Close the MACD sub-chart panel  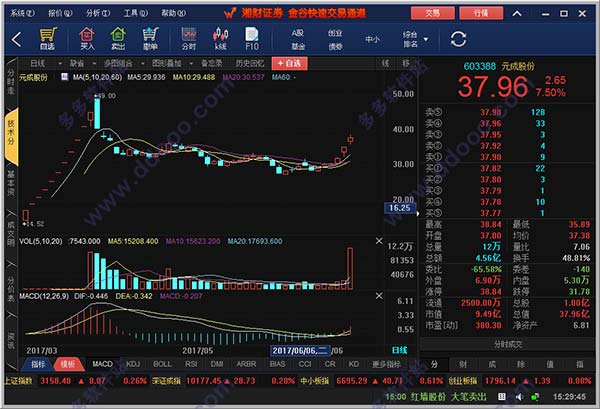tap(379, 296)
